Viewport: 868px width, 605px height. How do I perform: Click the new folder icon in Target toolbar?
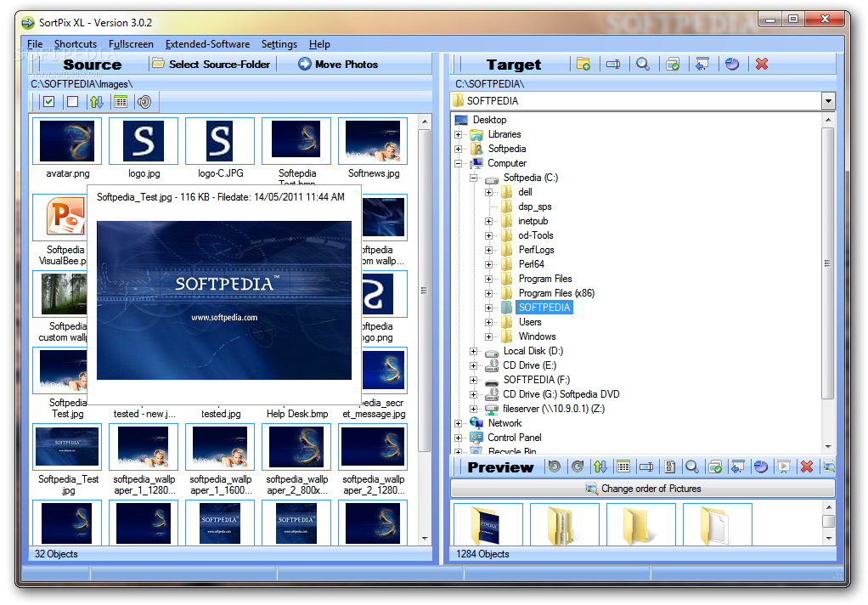583,65
